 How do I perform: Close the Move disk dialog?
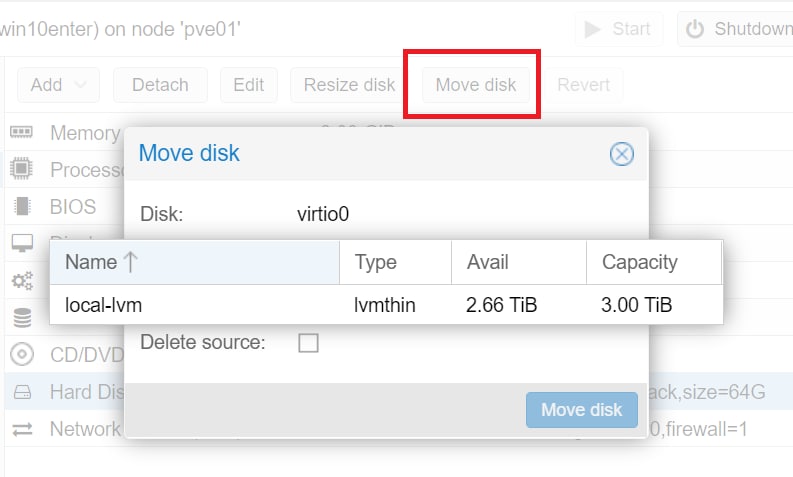[x=622, y=154]
